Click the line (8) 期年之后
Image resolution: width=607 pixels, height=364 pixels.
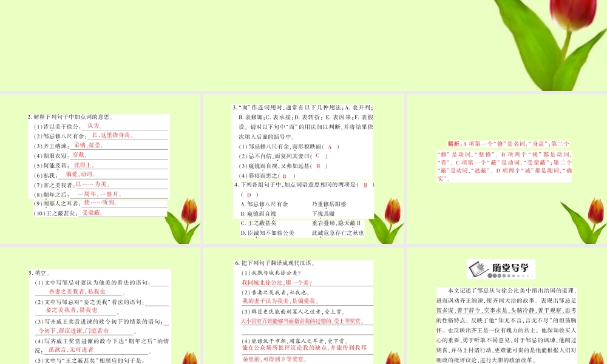coord(51,195)
